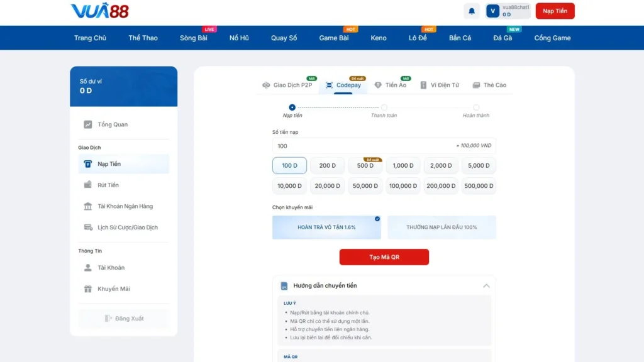Open the Game Bài navigation menu
Screen dimensions: 644x362
[333, 38]
